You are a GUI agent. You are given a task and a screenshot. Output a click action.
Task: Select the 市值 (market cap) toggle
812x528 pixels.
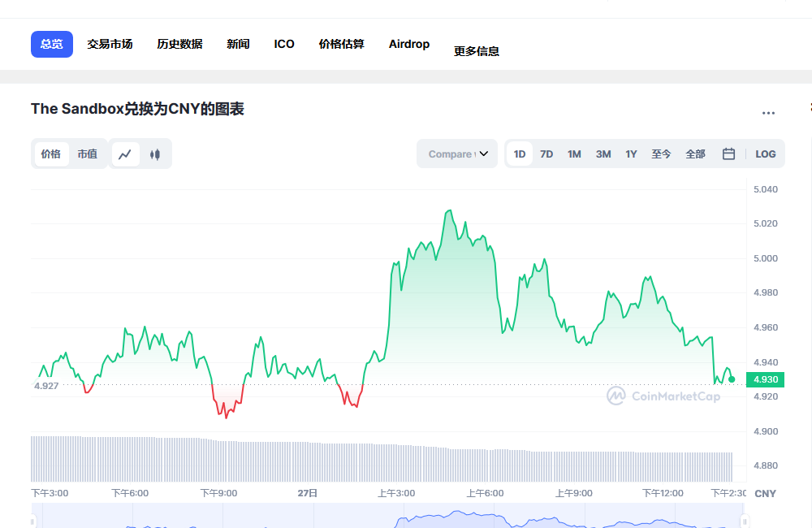coord(88,154)
